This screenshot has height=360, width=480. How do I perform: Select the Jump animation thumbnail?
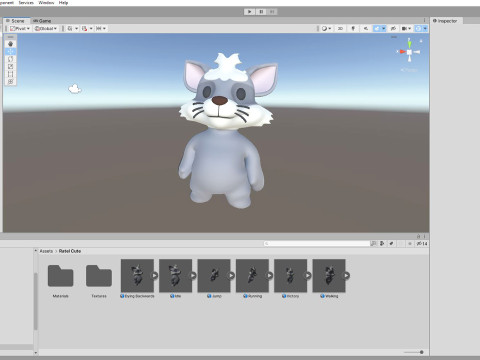pos(214,276)
